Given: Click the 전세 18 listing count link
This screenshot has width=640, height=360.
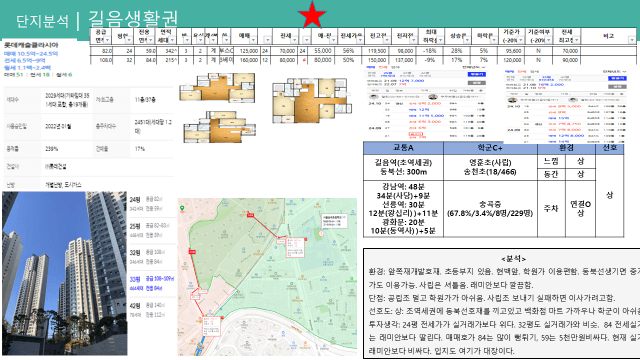Looking at the screenshot, I should coord(40,75).
